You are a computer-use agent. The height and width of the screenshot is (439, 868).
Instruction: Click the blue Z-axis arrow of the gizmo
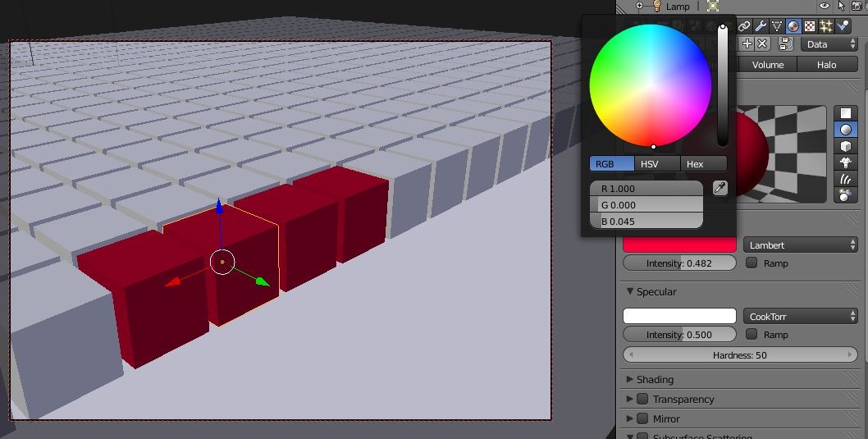pos(219,207)
